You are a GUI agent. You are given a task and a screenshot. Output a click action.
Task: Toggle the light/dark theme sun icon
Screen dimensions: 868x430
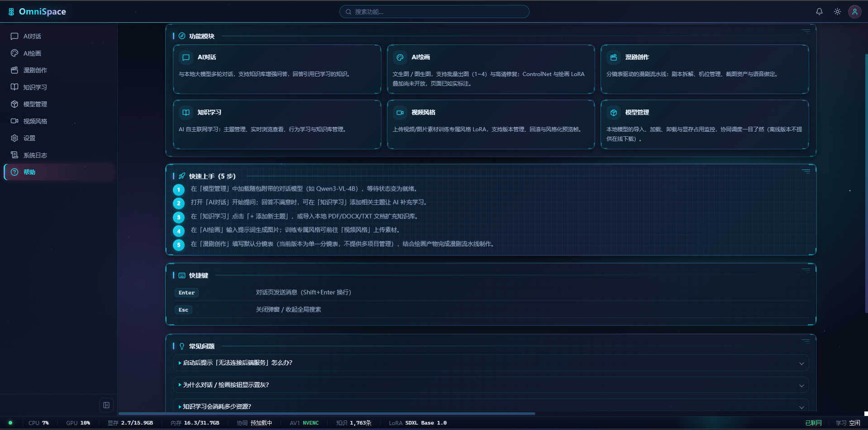click(x=837, y=12)
